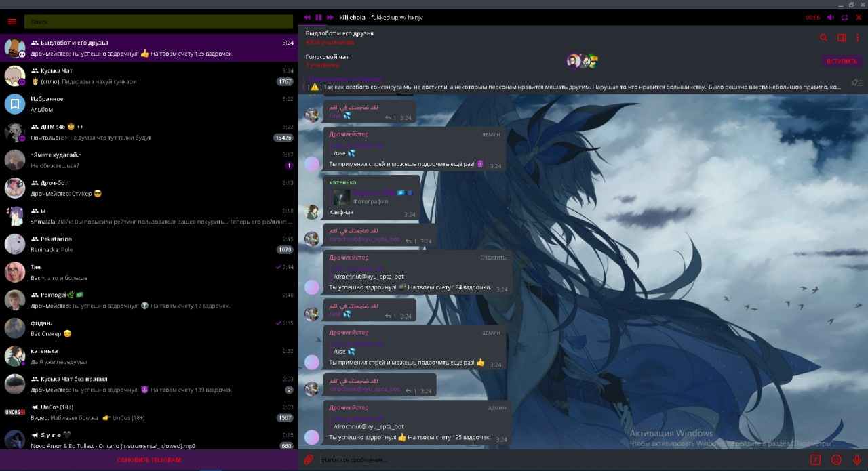Open the фидан. conversation
The image size is (868, 471).
[149, 328]
